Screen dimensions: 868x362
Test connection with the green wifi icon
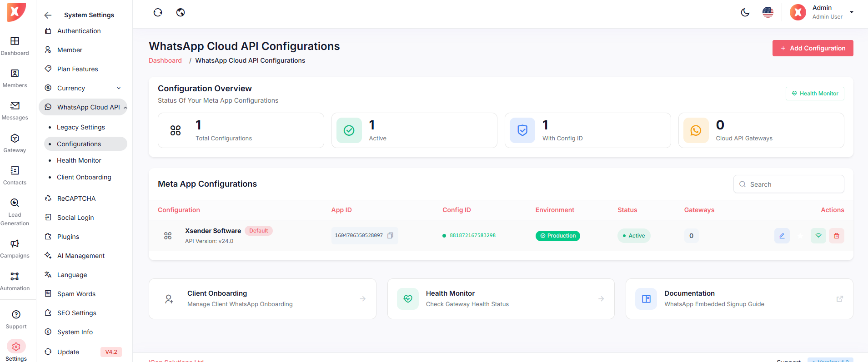tap(818, 236)
